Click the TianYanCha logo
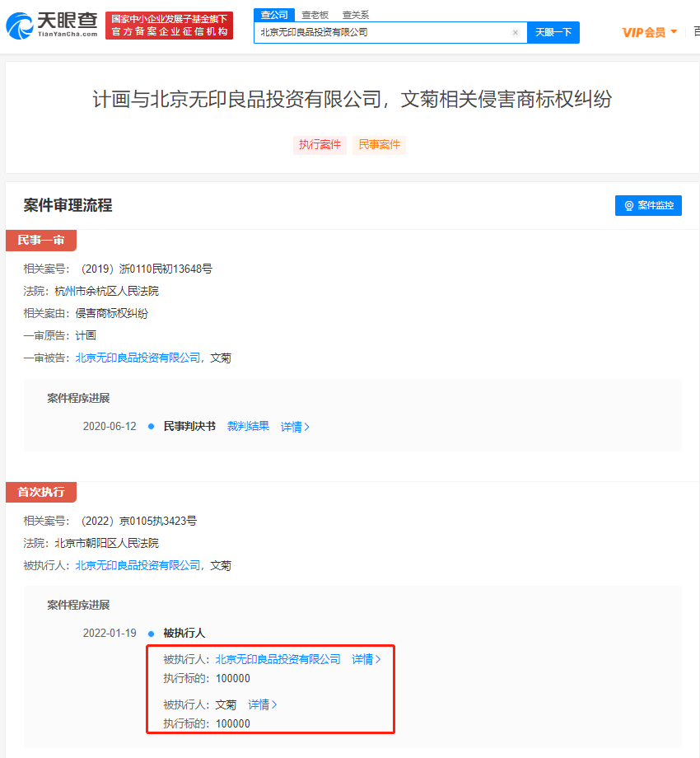The height and width of the screenshot is (758, 700). point(52,25)
